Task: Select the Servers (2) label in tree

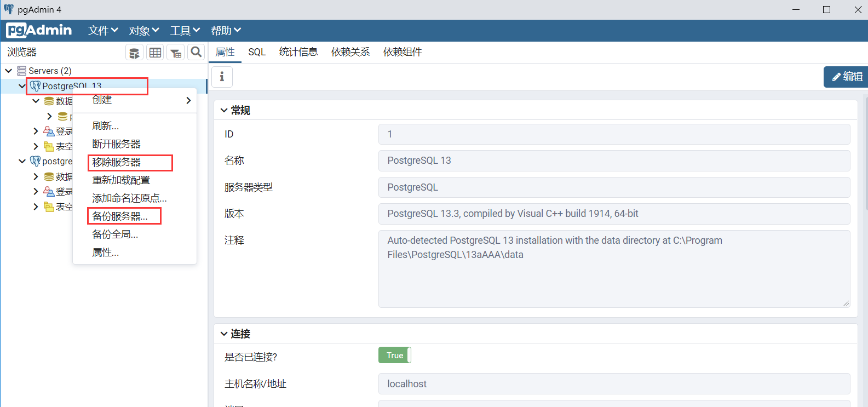Action: point(50,71)
